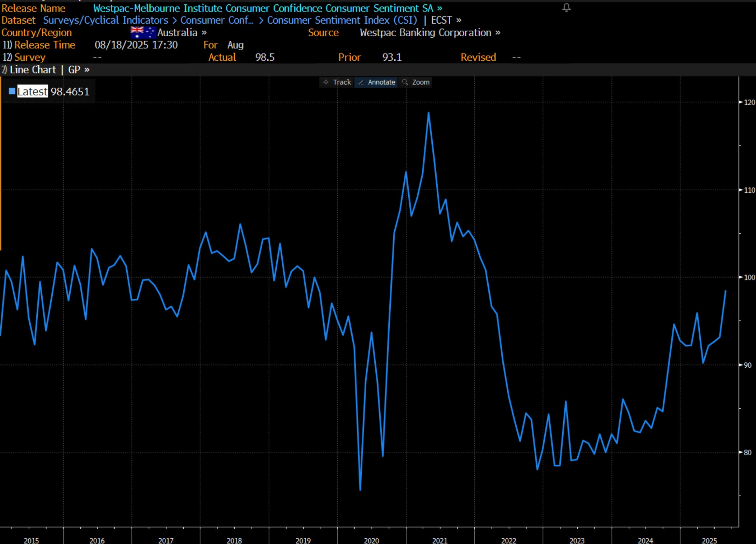Click the Track crosshair icon
The width and height of the screenshot is (756, 544).
[x=326, y=82]
